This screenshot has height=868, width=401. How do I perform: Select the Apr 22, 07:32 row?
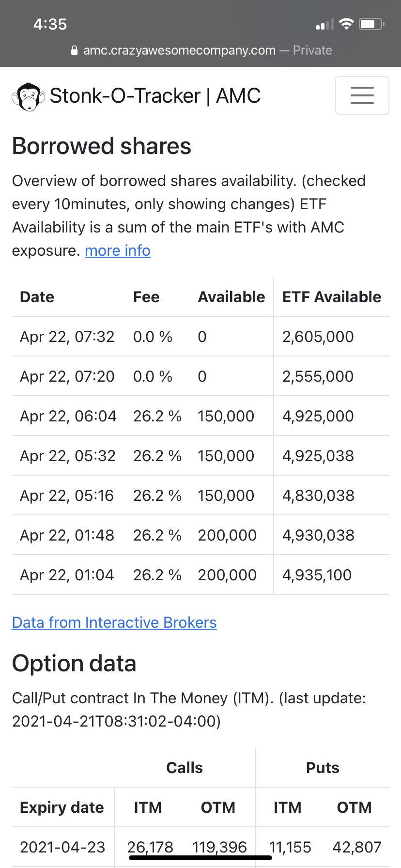tap(200, 337)
